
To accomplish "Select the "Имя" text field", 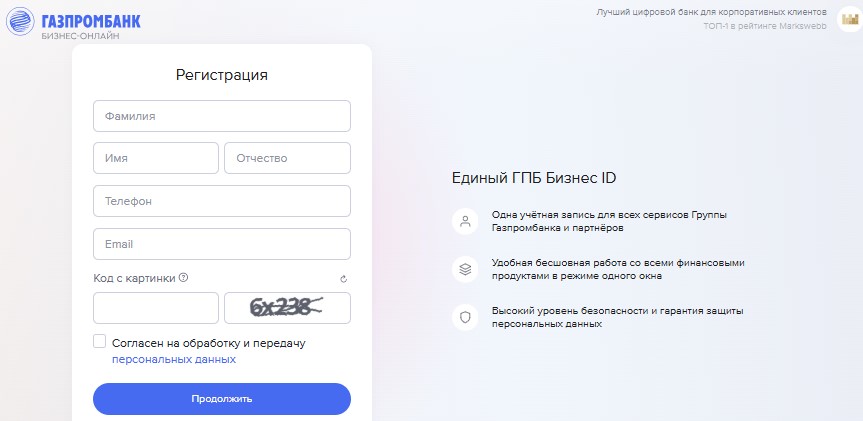I will (x=155, y=158).
